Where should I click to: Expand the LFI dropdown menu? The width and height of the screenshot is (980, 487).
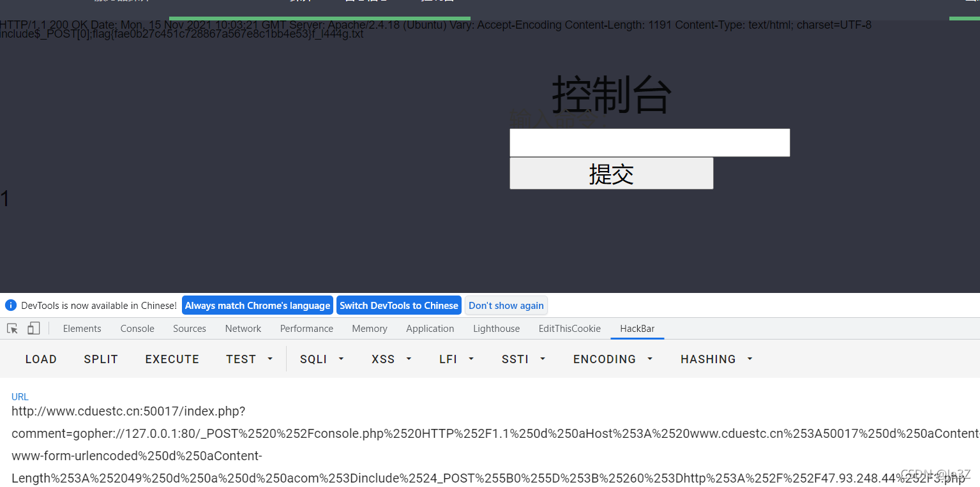pyautogui.click(x=456, y=359)
